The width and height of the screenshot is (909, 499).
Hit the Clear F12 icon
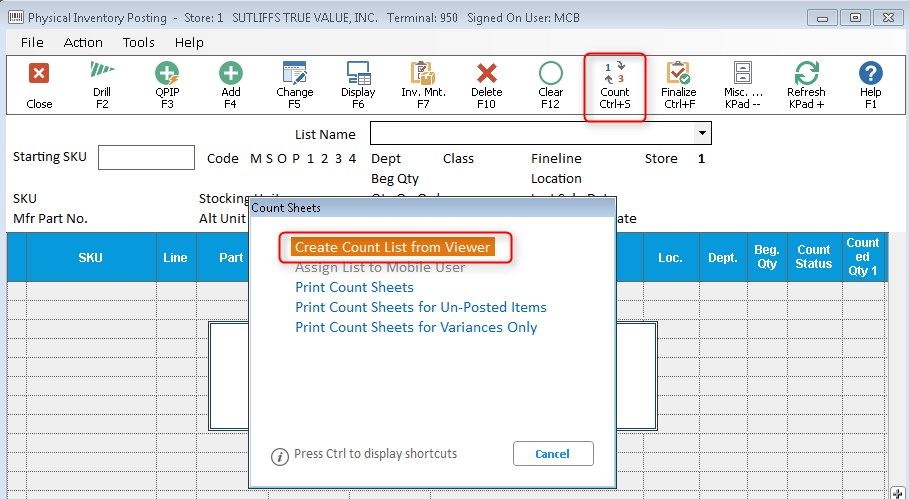(x=551, y=84)
